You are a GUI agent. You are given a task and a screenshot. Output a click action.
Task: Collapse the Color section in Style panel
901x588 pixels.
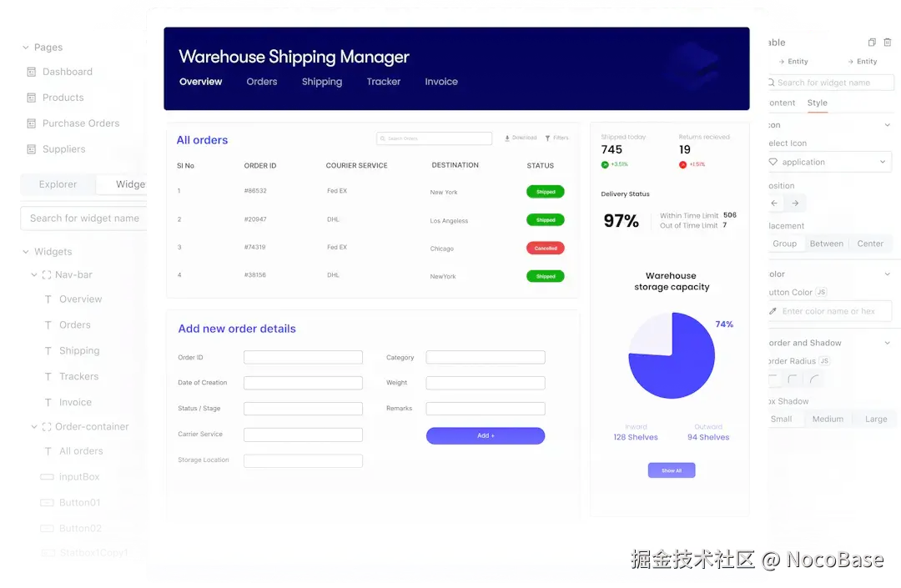click(x=887, y=274)
